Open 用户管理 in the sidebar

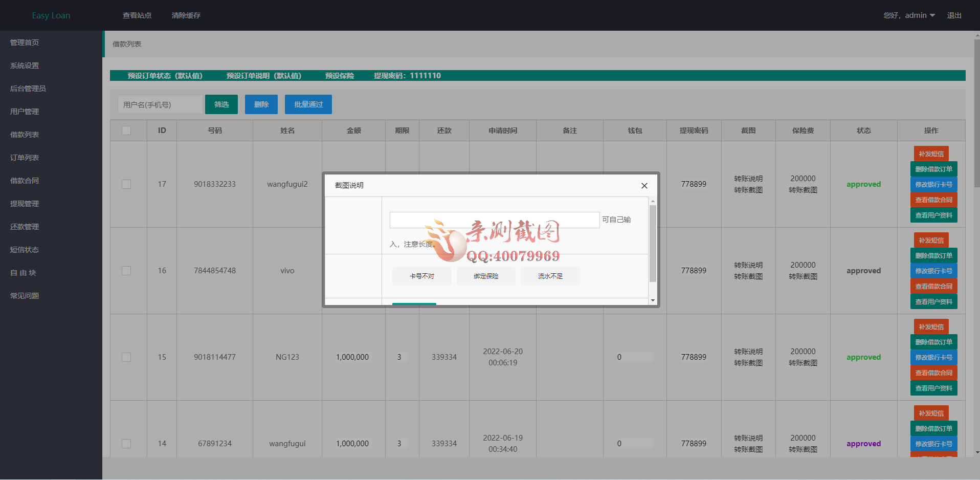25,112
